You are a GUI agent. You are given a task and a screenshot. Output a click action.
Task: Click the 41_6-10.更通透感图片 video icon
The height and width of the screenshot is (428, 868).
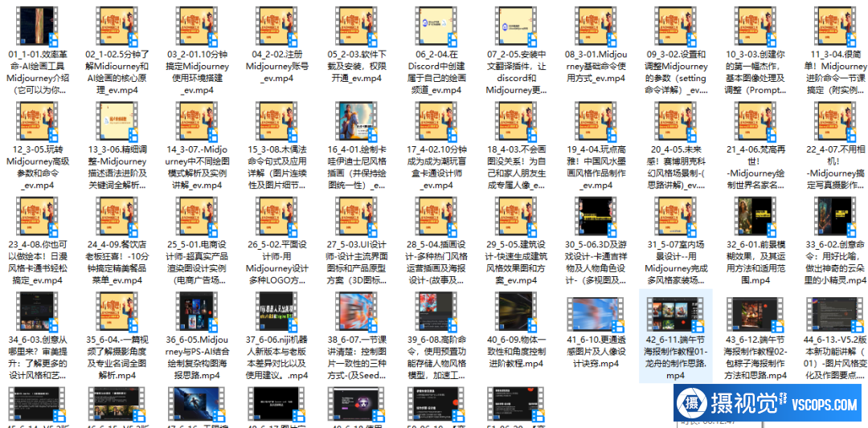click(596, 316)
